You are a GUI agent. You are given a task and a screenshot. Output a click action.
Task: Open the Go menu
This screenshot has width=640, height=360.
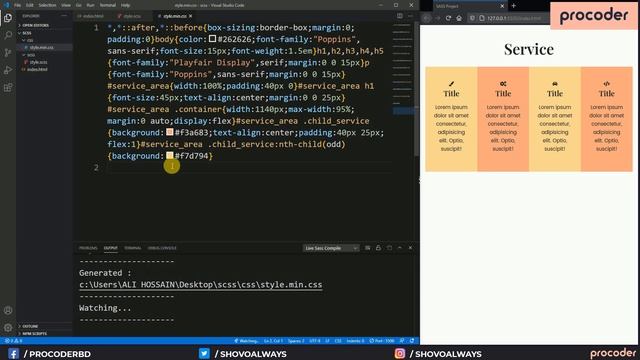click(x=79, y=5)
